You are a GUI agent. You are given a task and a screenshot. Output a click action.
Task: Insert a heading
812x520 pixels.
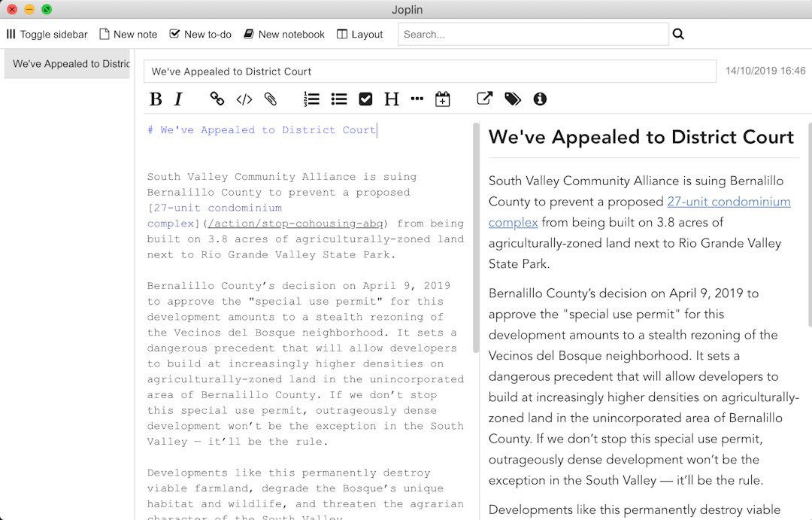[x=391, y=99]
